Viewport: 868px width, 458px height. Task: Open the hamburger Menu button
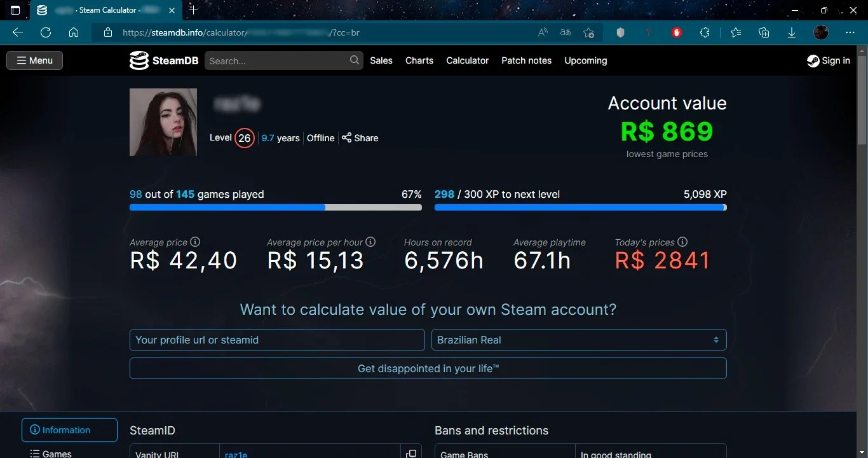click(35, 60)
